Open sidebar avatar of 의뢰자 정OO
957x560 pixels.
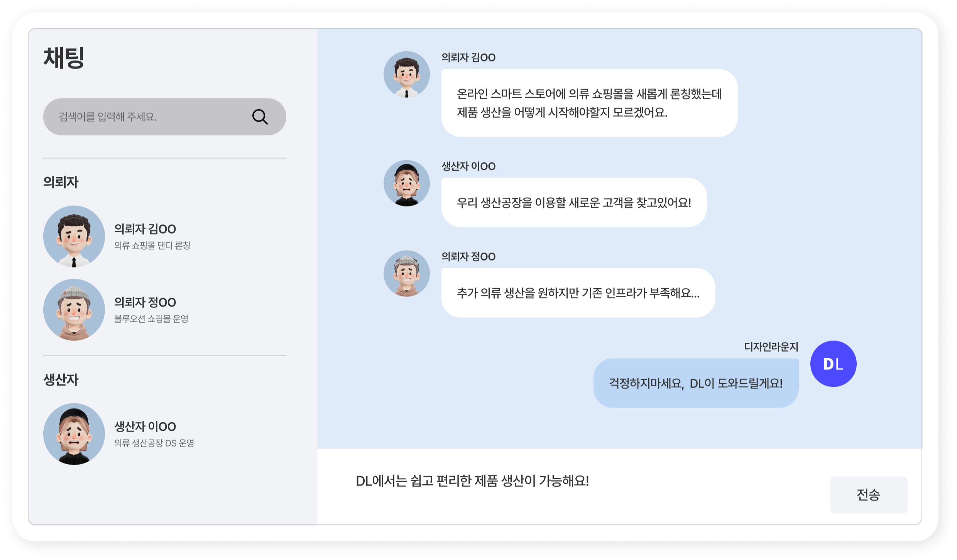(74, 310)
